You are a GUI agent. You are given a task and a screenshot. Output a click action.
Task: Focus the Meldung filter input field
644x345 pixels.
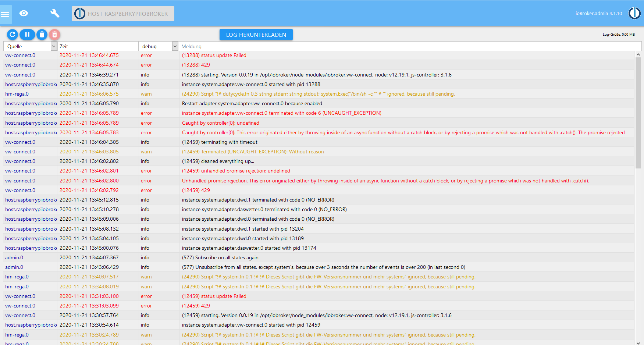410,46
